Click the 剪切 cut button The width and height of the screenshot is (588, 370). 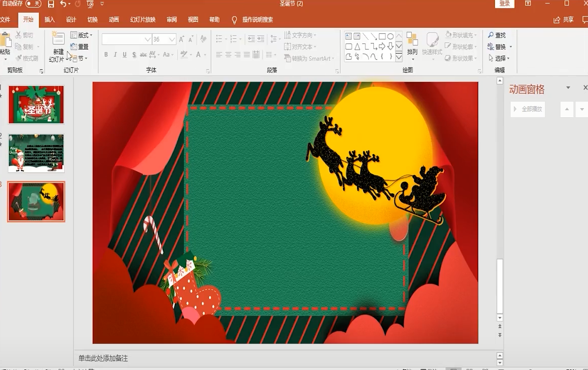[24, 35]
